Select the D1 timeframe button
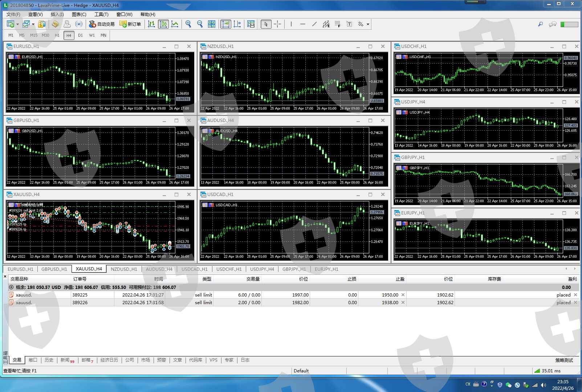 pos(80,35)
